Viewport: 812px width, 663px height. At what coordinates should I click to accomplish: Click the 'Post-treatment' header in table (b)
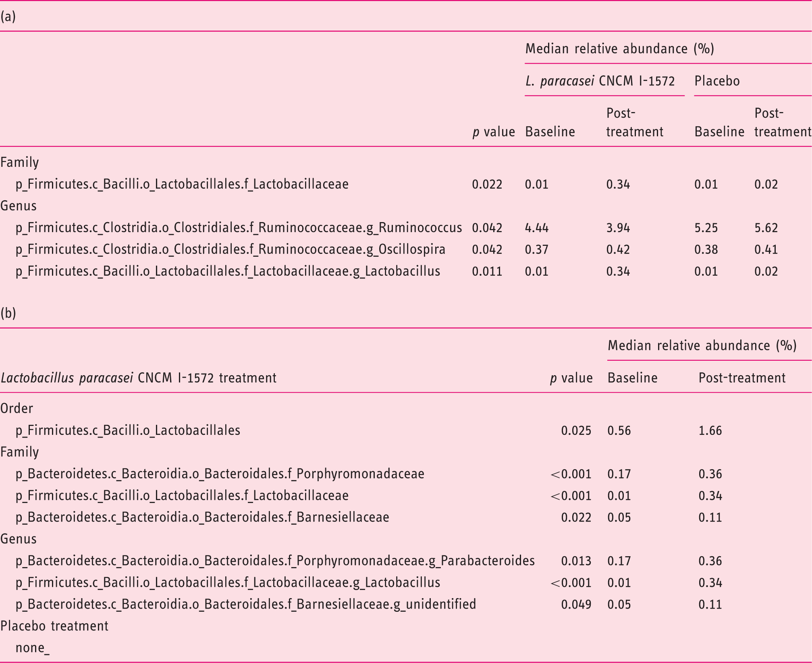(742, 378)
